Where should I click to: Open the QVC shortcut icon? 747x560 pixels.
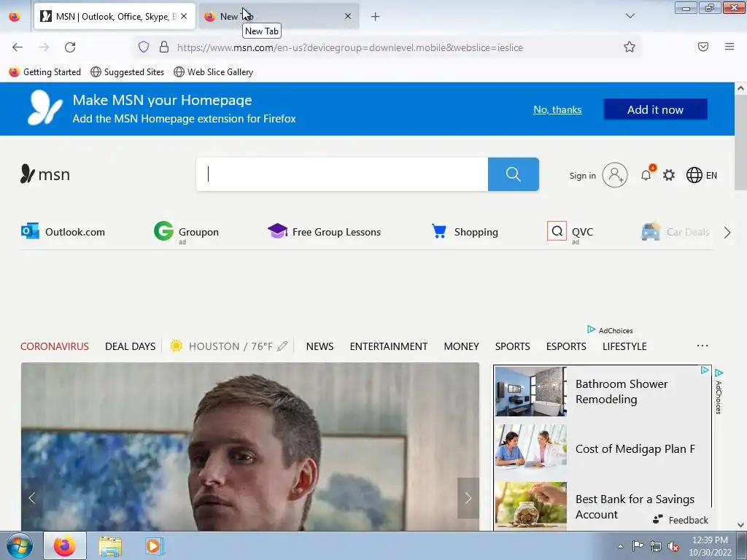click(557, 231)
